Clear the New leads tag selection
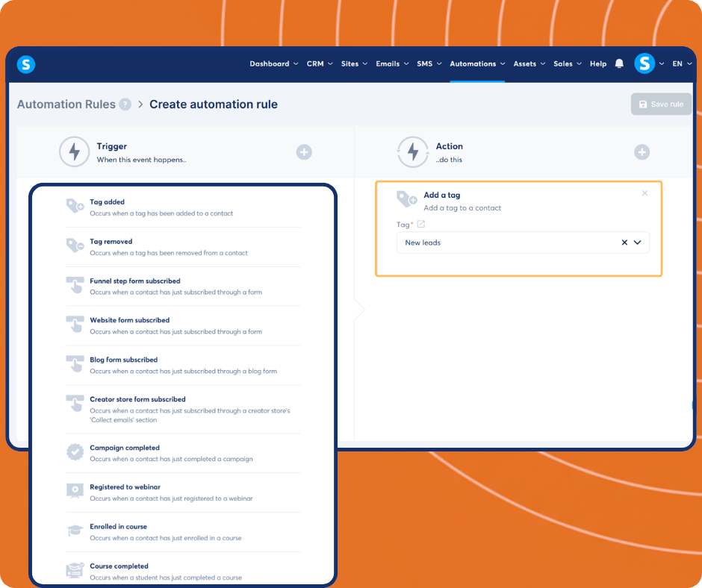Image resolution: width=702 pixels, height=588 pixels. pos(624,243)
